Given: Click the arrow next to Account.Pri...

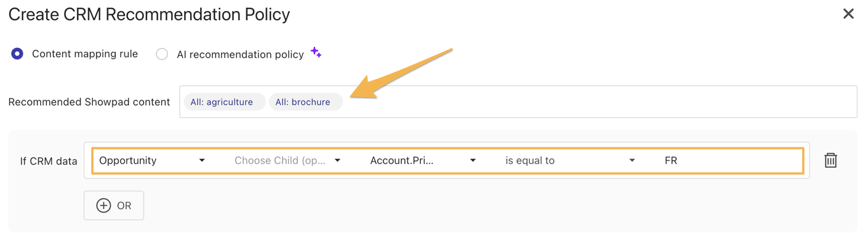Looking at the screenshot, I should 473,160.
